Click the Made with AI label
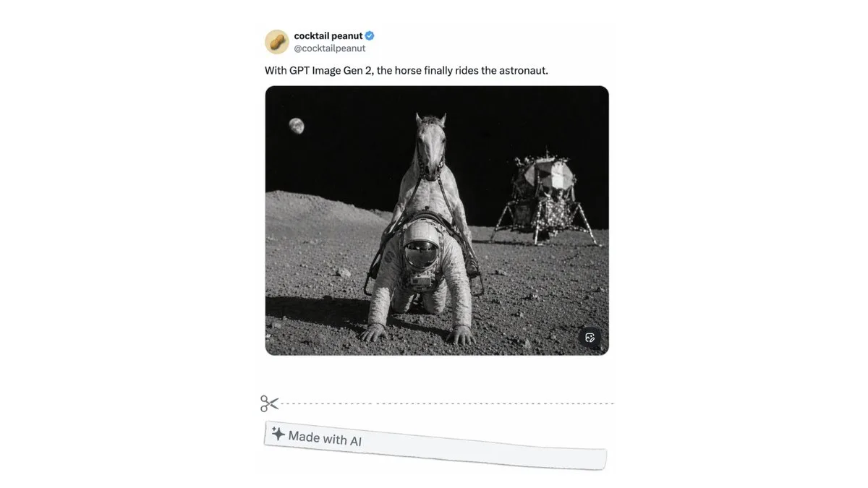 click(325, 437)
